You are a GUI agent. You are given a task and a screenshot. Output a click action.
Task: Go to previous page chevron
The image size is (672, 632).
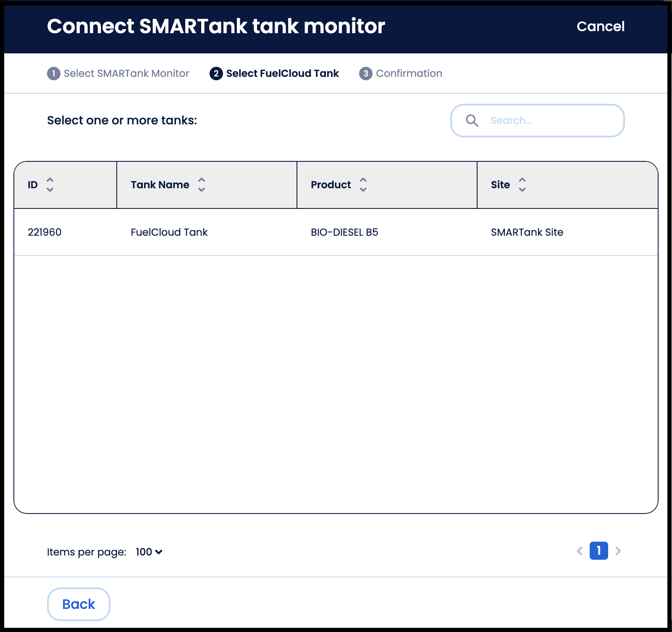coord(580,551)
